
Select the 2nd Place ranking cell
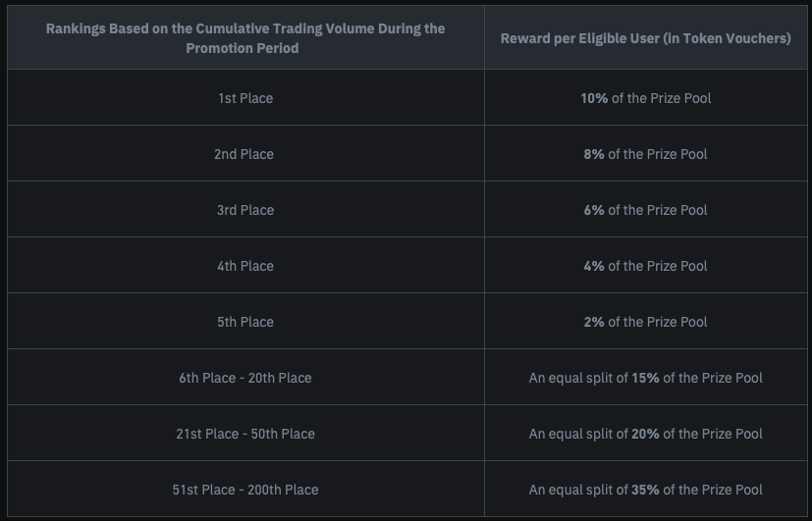click(244, 154)
